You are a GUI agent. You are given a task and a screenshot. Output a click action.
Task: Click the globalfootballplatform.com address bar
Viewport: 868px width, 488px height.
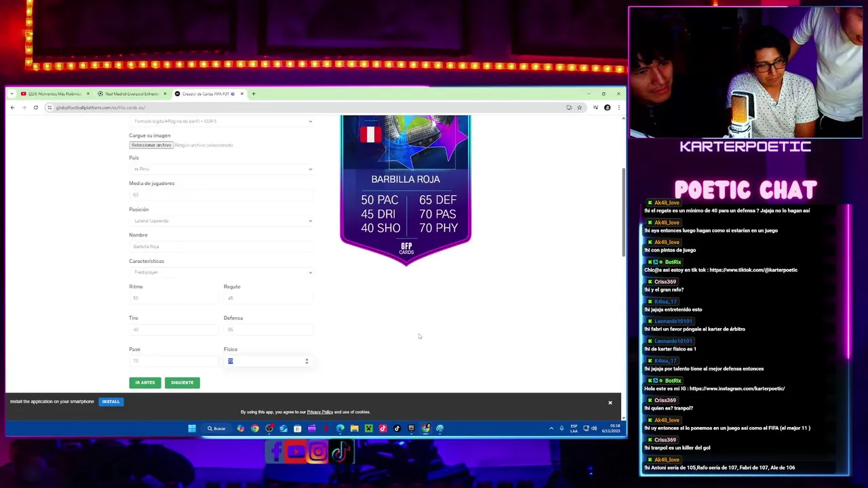(x=305, y=108)
